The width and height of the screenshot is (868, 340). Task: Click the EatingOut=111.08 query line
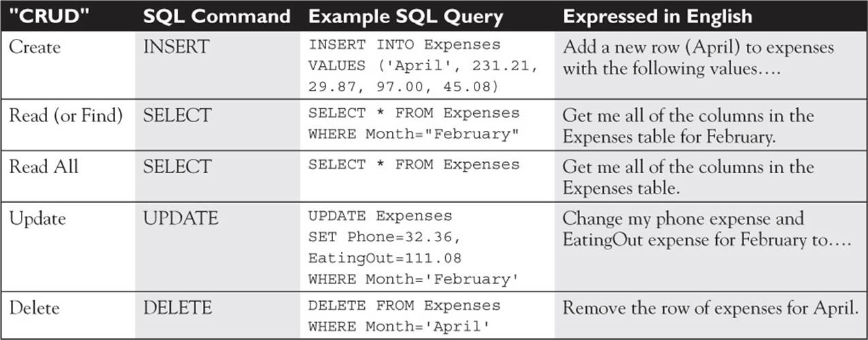[385, 258]
